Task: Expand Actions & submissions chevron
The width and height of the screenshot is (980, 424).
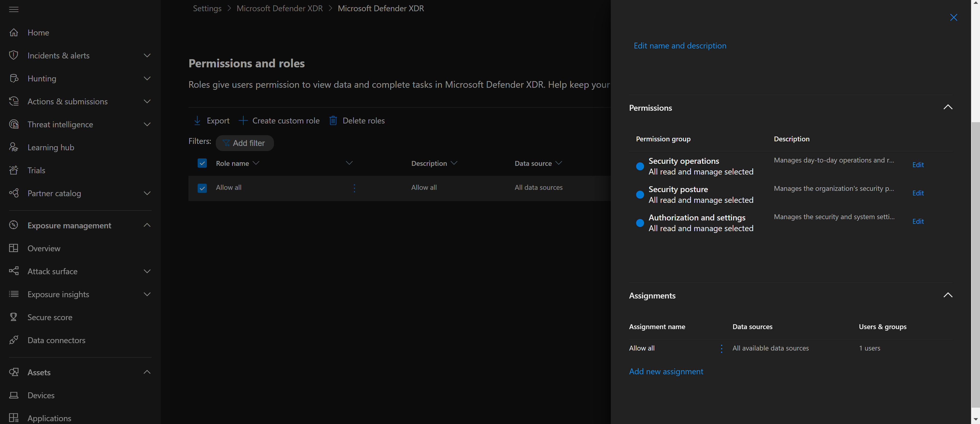Action: 147,102
